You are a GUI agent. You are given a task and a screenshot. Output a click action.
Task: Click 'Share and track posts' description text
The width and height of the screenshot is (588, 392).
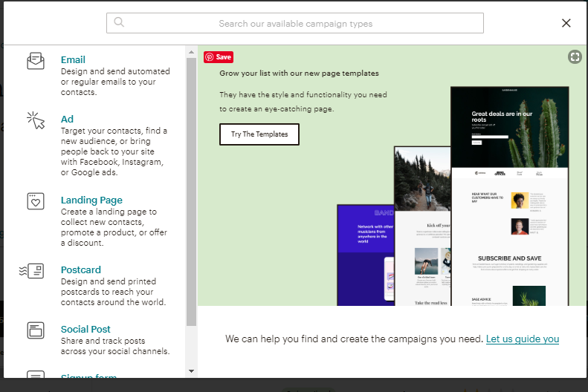coord(115,346)
